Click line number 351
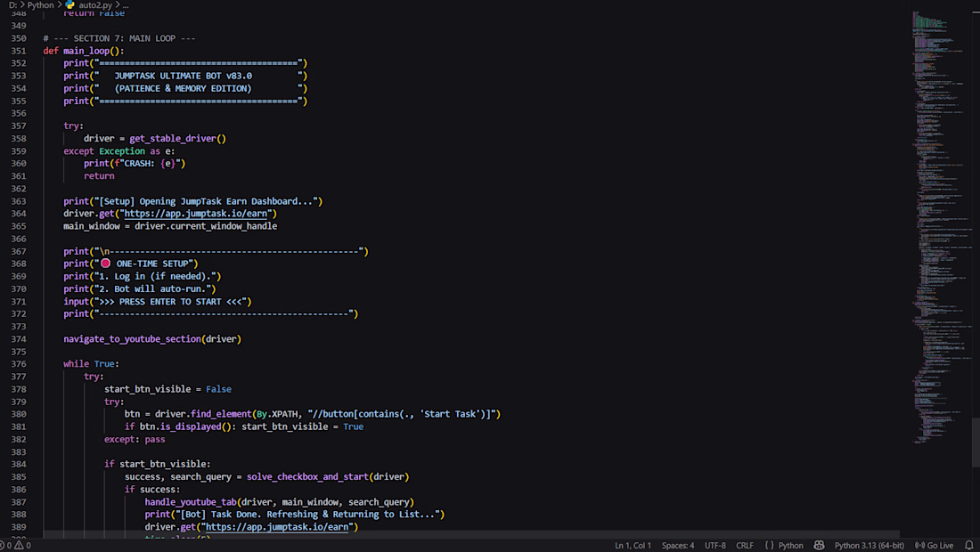Image resolution: width=980 pixels, height=552 pixels. [x=18, y=52]
